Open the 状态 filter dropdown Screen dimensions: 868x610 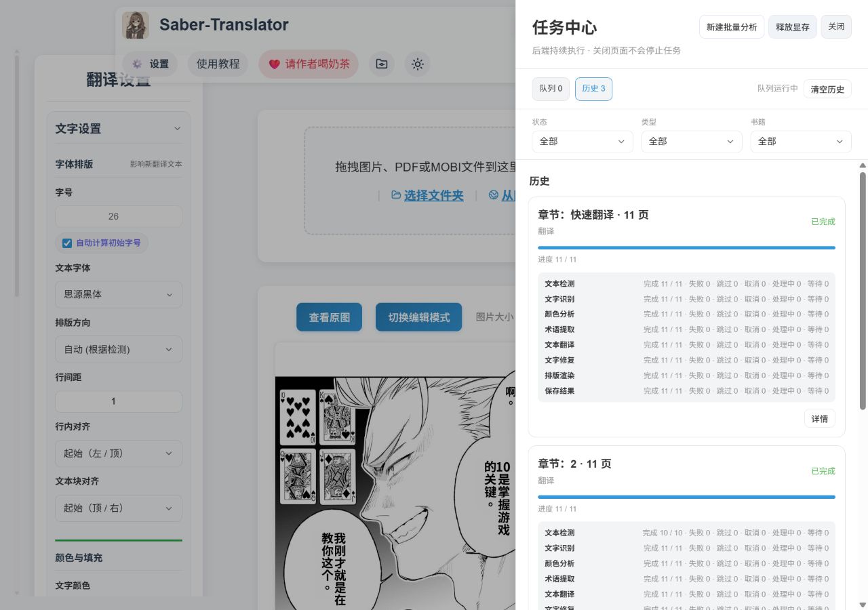[x=583, y=141]
